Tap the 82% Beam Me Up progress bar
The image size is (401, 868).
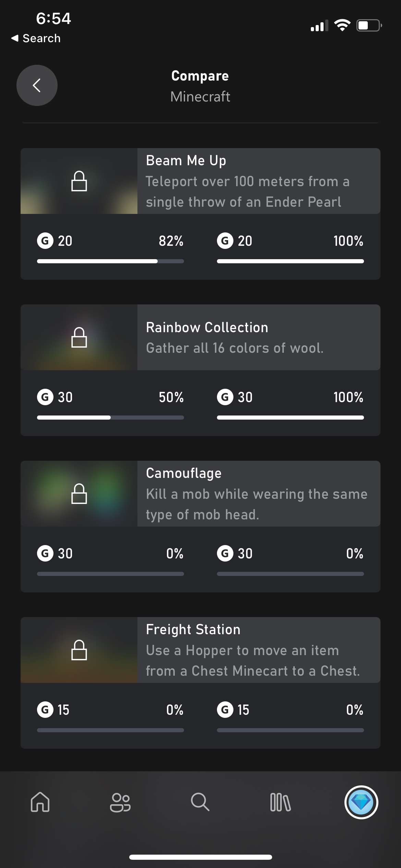click(110, 261)
